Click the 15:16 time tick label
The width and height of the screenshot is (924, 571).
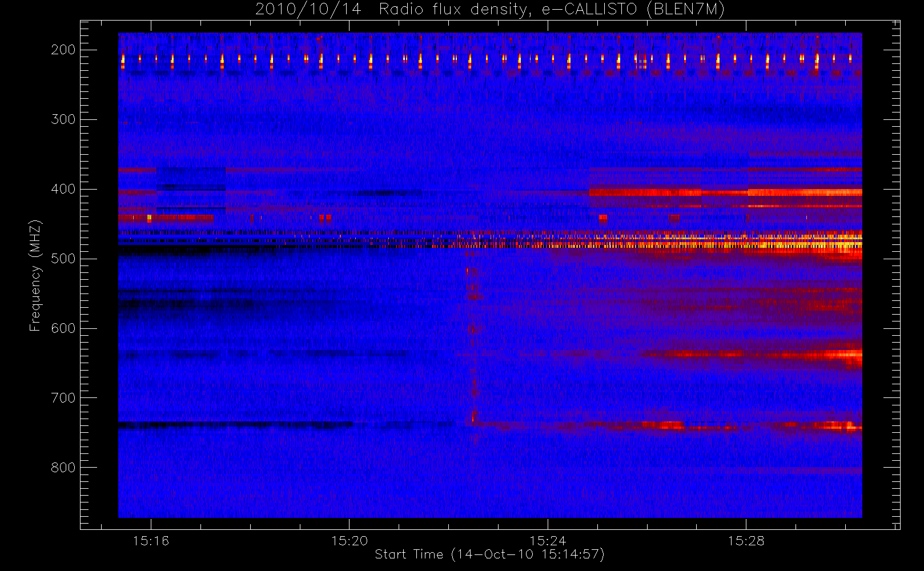[x=151, y=541]
